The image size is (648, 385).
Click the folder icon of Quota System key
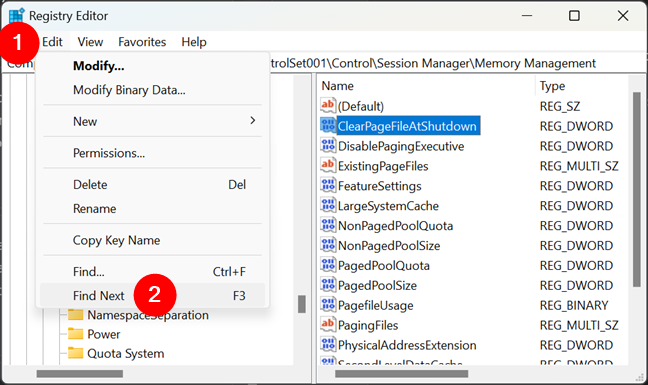pos(76,353)
